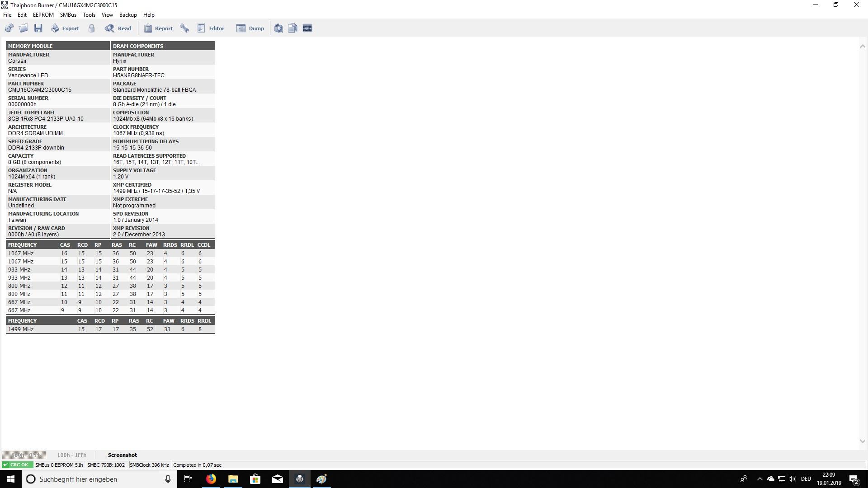
Task: Click the magnifier database search icon
Action: pos(278,28)
